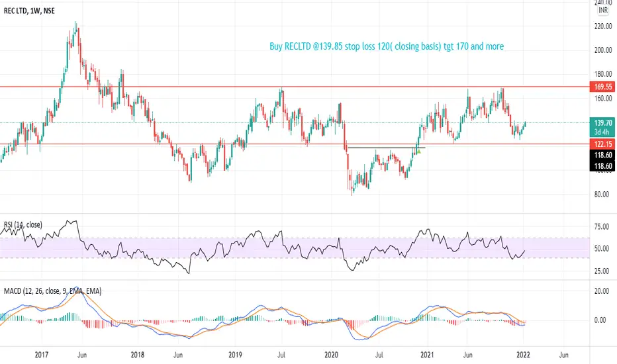Click the 220.00 price scale value

603,26
